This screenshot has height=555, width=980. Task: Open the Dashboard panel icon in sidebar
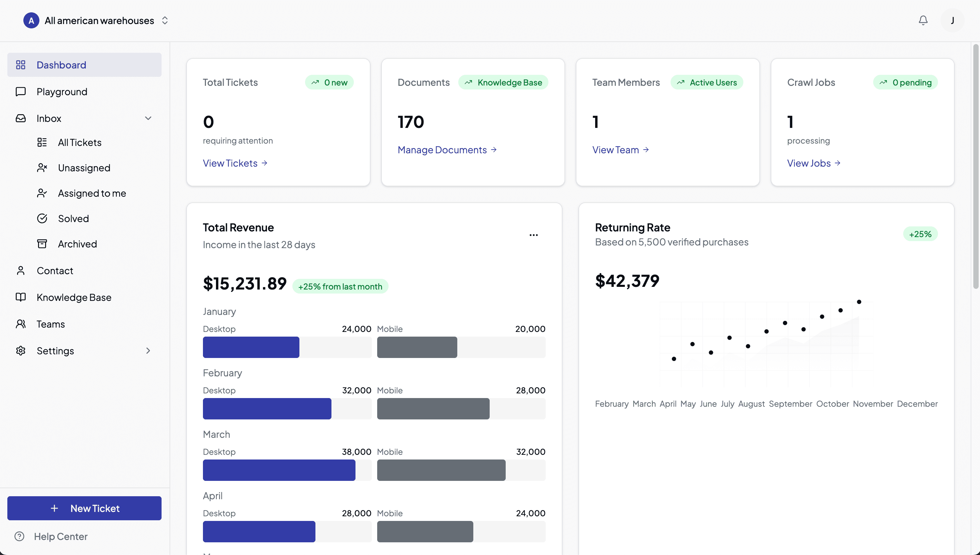[21, 65]
